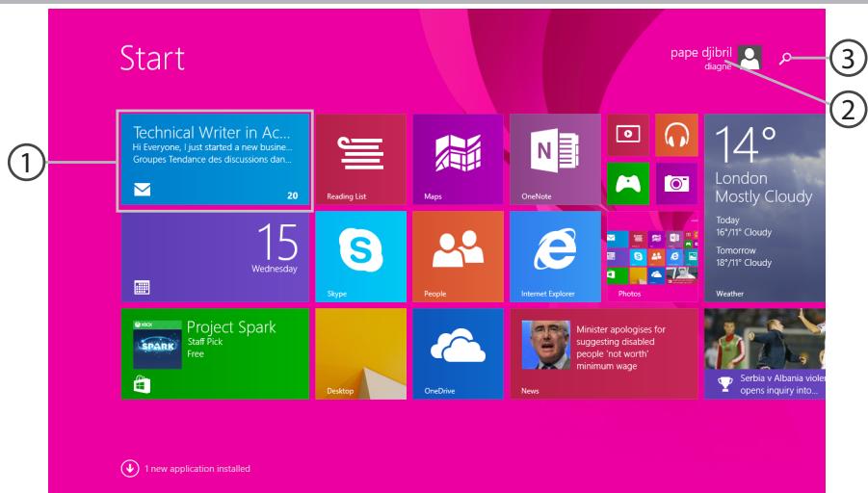Viewport: 868px width, 493px height.
Task: Launch the OneDrive tile
Action: (458, 354)
